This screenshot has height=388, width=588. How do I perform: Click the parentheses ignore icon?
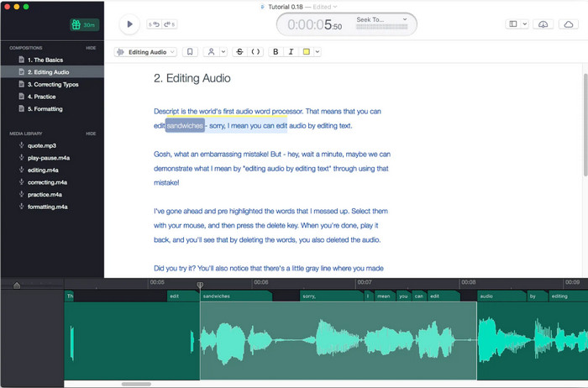pyautogui.click(x=255, y=52)
